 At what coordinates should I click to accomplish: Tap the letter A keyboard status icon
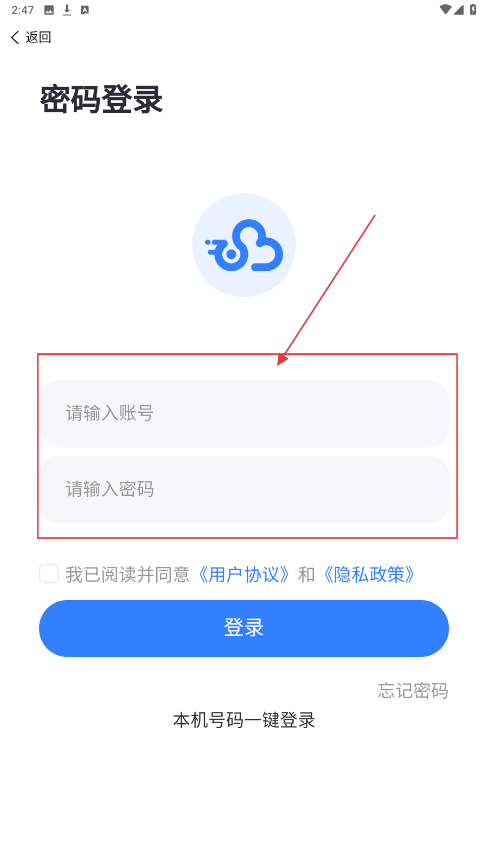coord(85,10)
